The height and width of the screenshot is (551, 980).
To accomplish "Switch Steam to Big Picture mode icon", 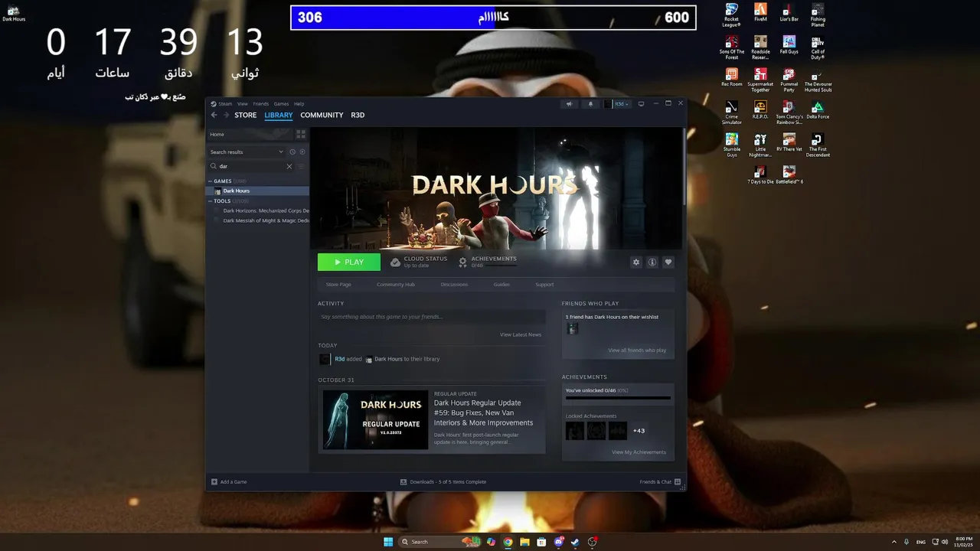I will pos(641,104).
